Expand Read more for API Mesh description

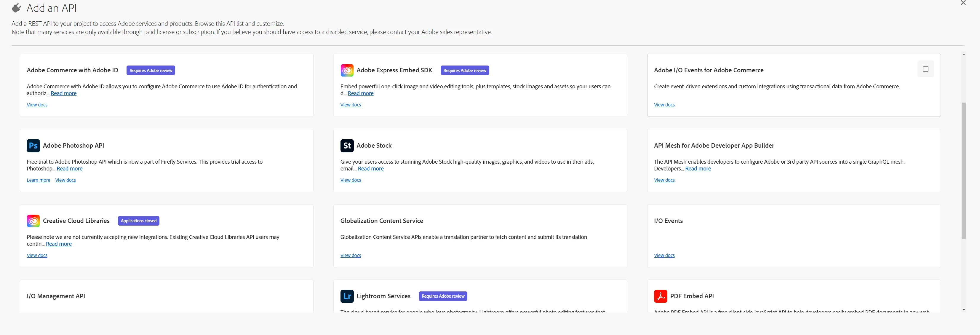[698, 169]
